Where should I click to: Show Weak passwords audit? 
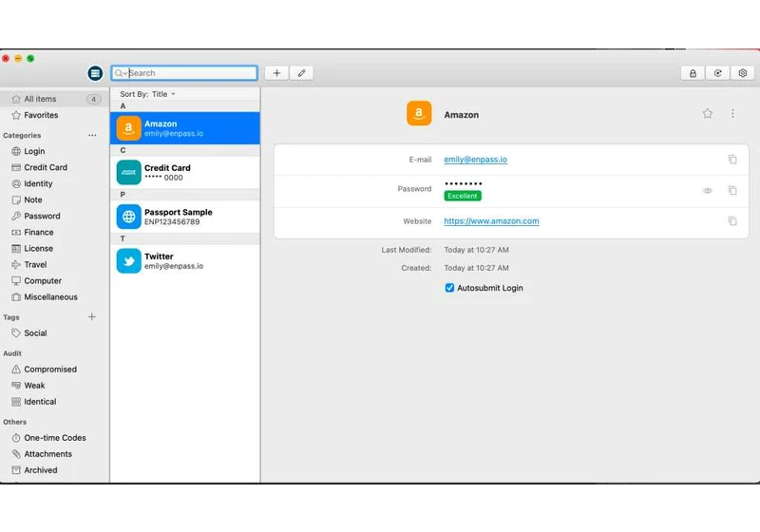54,386
